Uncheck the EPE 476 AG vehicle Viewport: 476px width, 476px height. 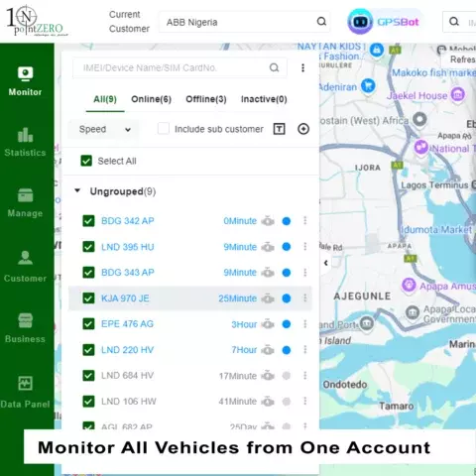click(88, 324)
